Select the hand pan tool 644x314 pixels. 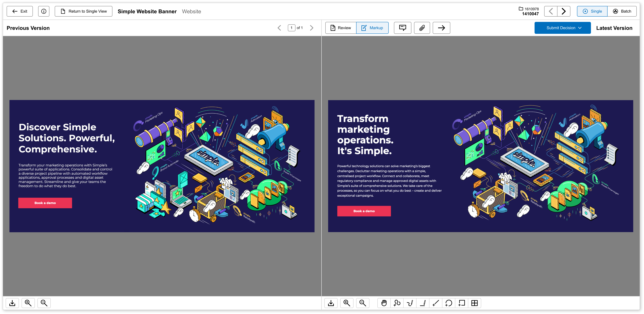click(384, 303)
